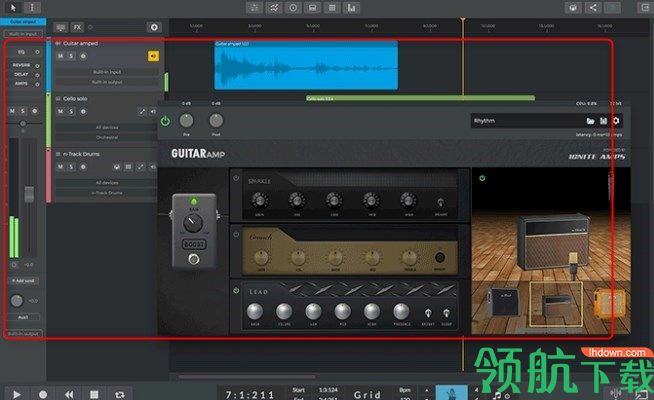This screenshot has height=400, width=654.
Task: Select the blue Guitar amped audio clip
Action: 306,65
